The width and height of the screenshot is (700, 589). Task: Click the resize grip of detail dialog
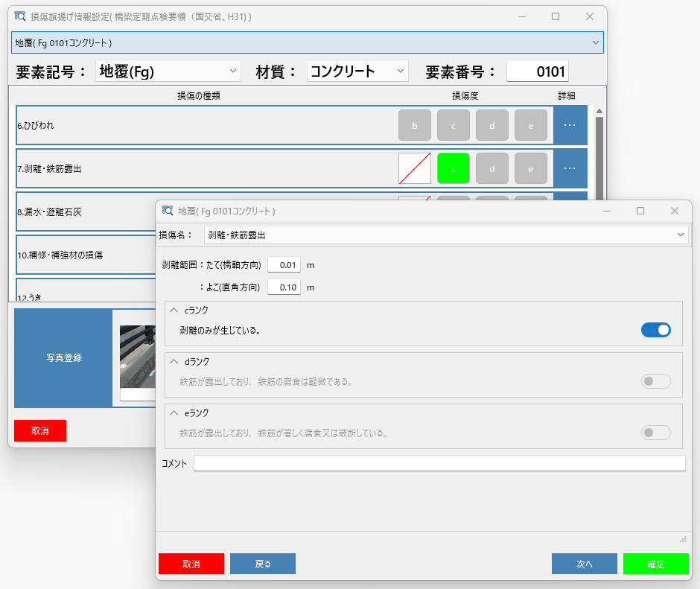[682, 539]
